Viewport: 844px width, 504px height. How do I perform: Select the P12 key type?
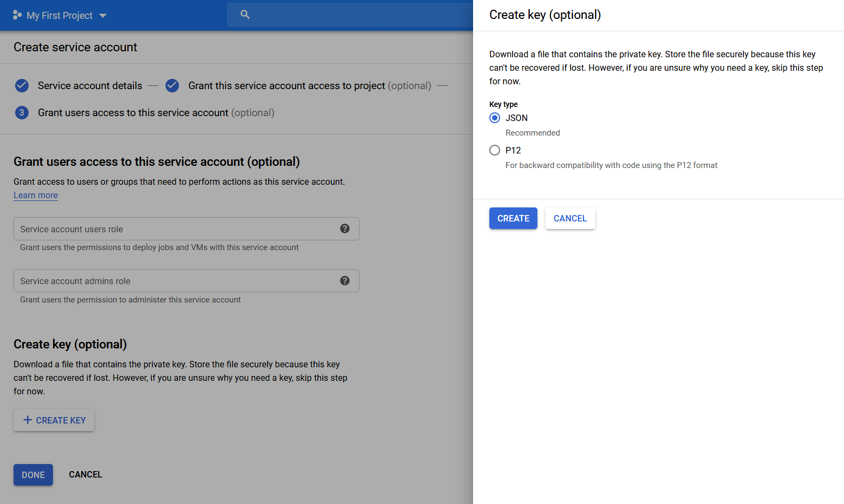coord(495,150)
